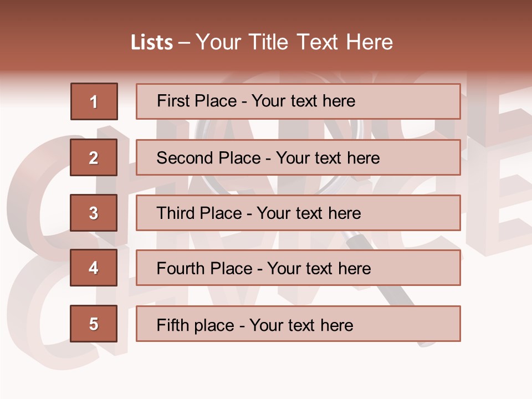Click Your text here after Second Place

coord(328,158)
